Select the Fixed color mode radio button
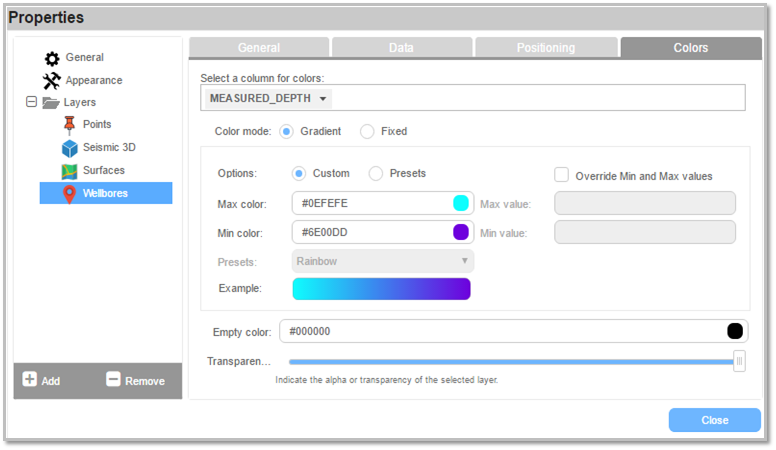The width and height of the screenshot is (776, 450). (367, 132)
